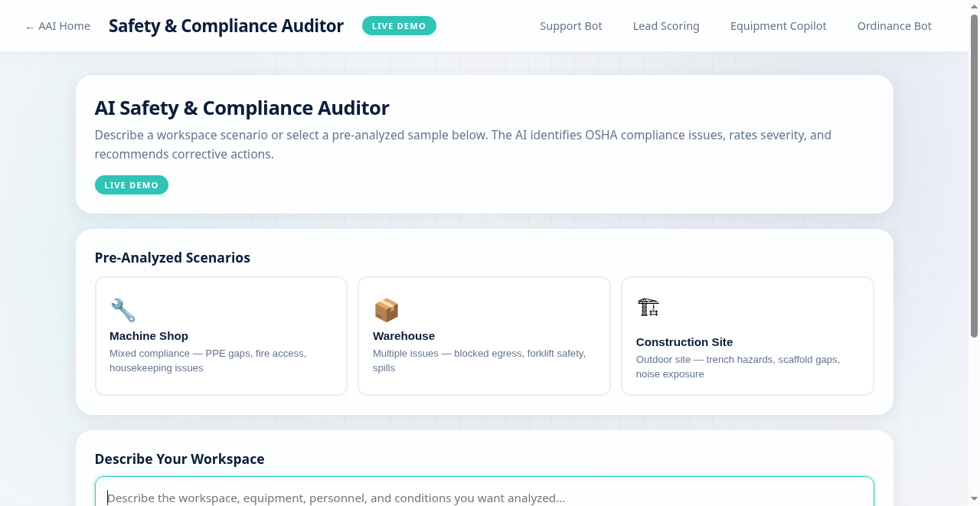
Task: Click the LIVE DEMO badge under description
Action: 132,185
